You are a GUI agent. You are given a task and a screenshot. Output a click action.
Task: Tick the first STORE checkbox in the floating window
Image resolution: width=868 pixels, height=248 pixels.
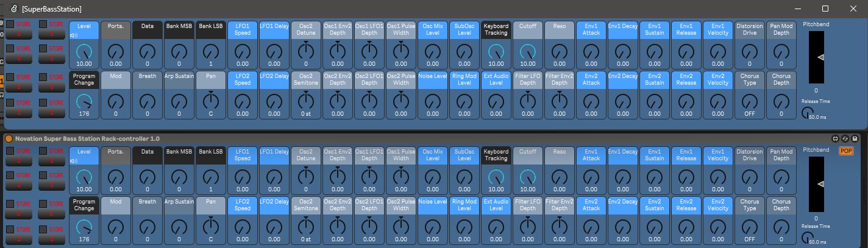10,24
